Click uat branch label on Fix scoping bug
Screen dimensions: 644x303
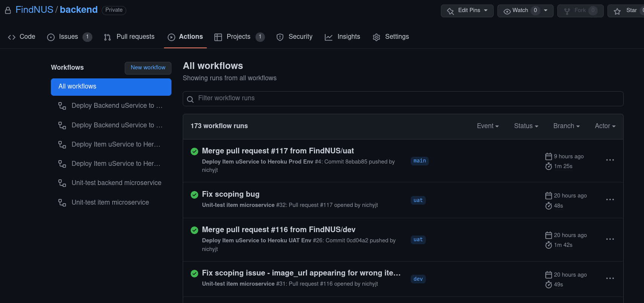[418, 200]
